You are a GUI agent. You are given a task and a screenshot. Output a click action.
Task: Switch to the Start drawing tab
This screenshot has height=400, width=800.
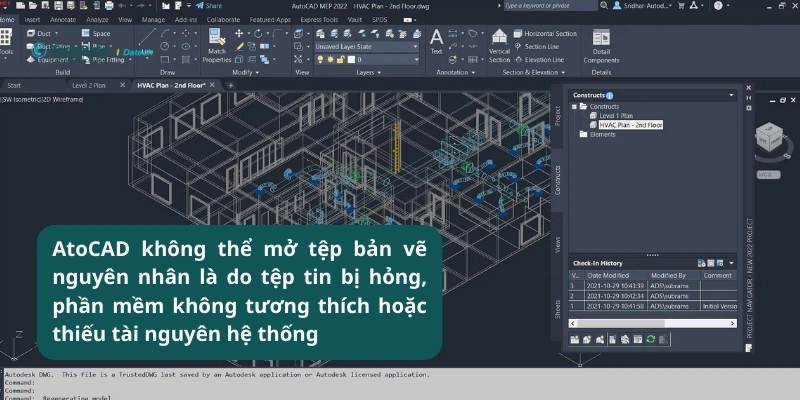point(14,85)
